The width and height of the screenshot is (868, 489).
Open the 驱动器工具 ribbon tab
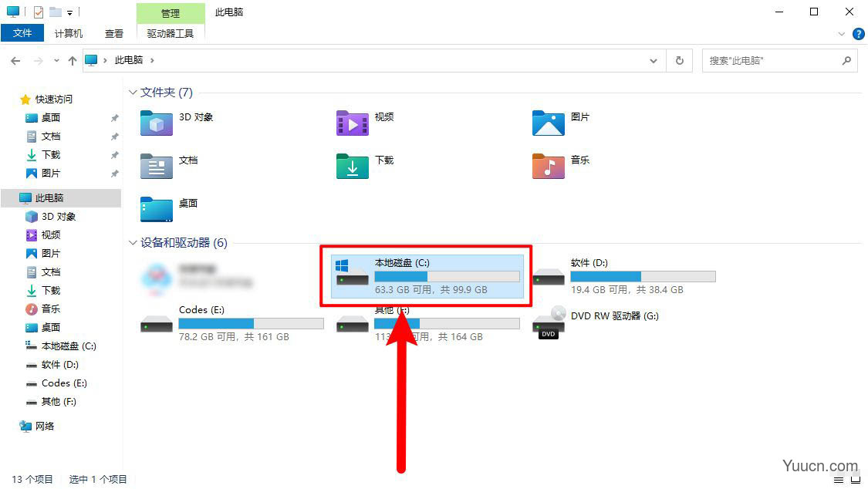[x=171, y=34]
